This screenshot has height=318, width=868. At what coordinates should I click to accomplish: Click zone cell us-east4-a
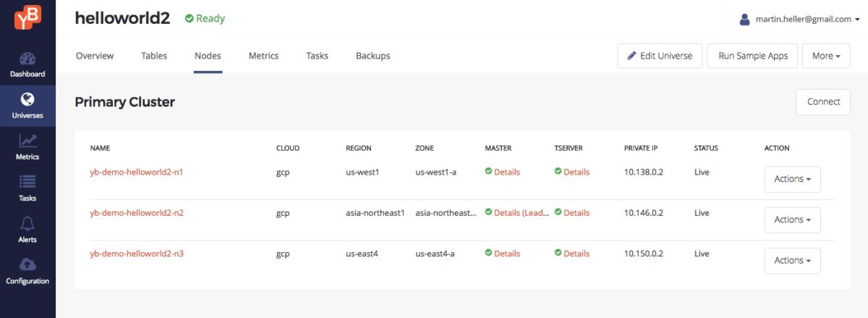(x=435, y=254)
